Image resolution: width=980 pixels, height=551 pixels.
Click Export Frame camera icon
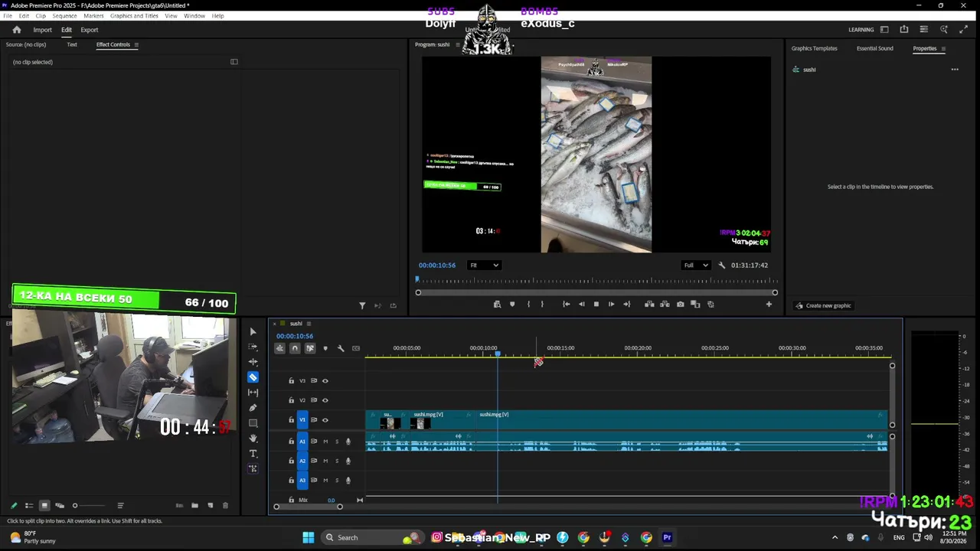(x=680, y=305)
